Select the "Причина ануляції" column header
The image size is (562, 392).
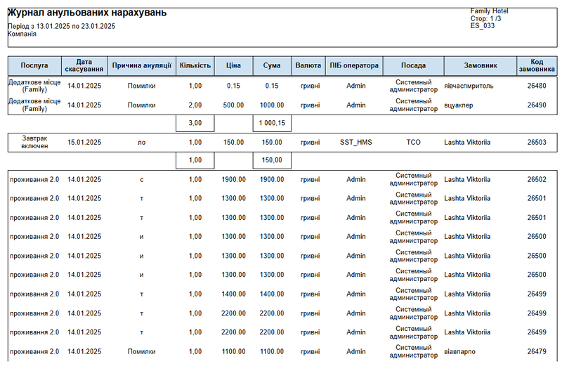click(x=141, y=66)
